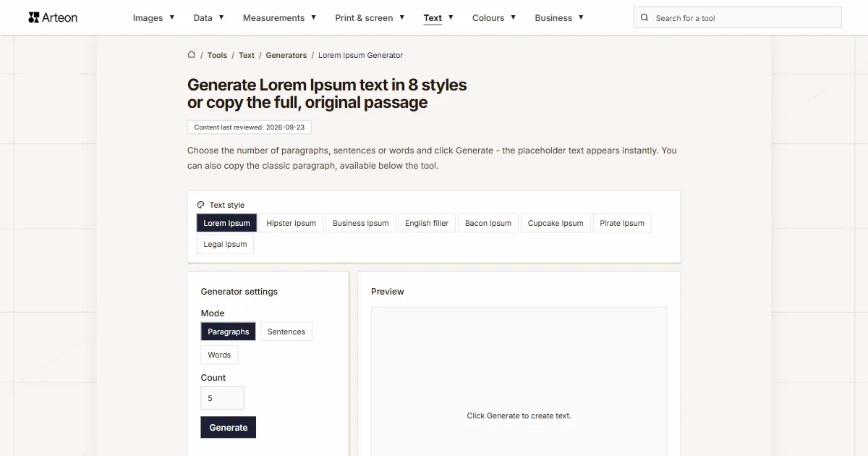Set mode to Words
This screenshot has width=868, height=456.
coord(219,355)
